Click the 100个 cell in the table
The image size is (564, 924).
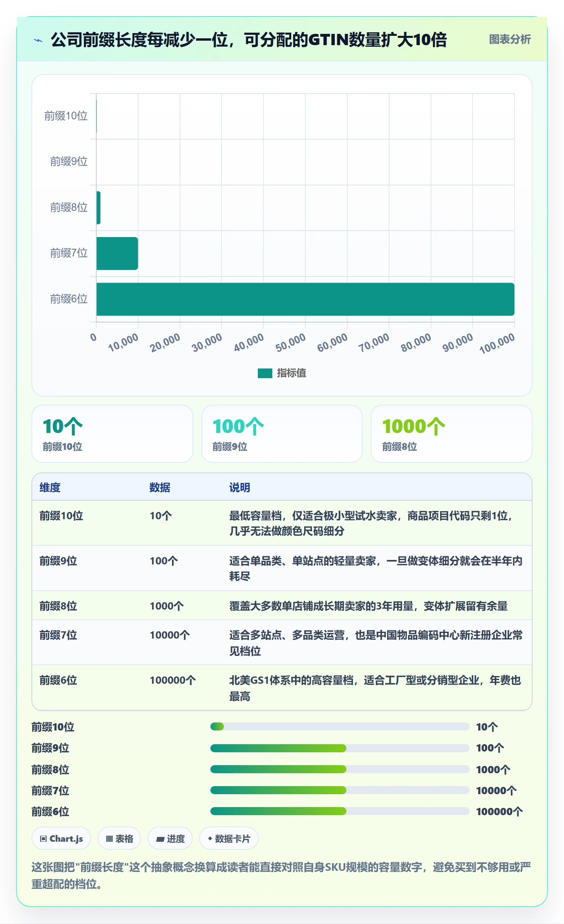point(164,561)
